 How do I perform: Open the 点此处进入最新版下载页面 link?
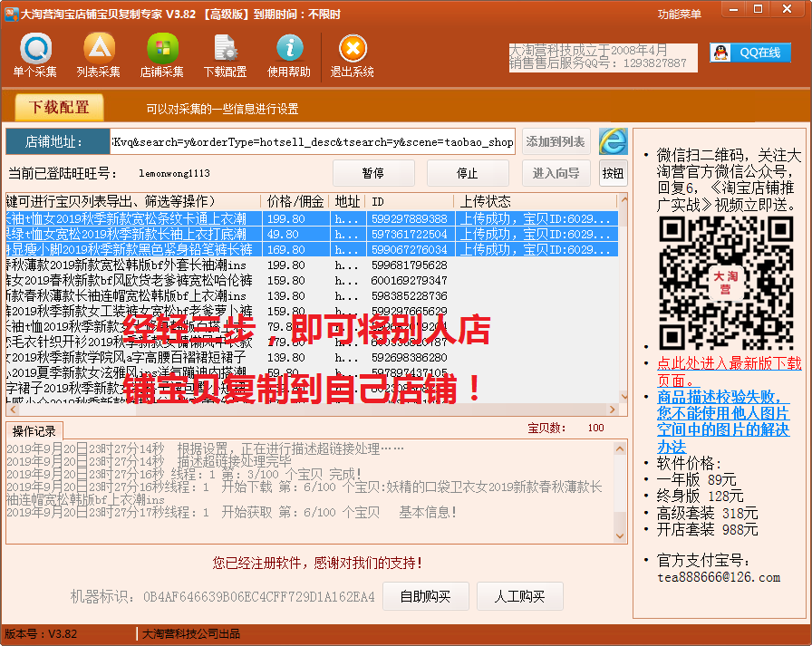tap(729, 371)
